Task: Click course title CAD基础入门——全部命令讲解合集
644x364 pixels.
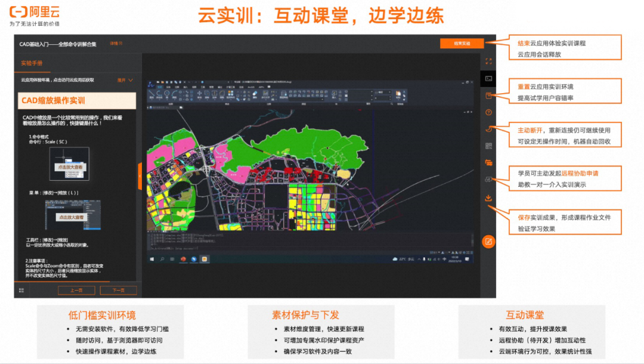Action: tap(58, 44)
